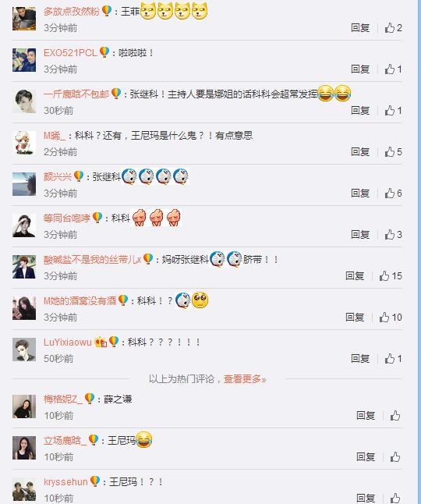This screenshot has width=421, height=504.
Task: Reply to LuYixiaowu's comment
Action: (360, 359)
